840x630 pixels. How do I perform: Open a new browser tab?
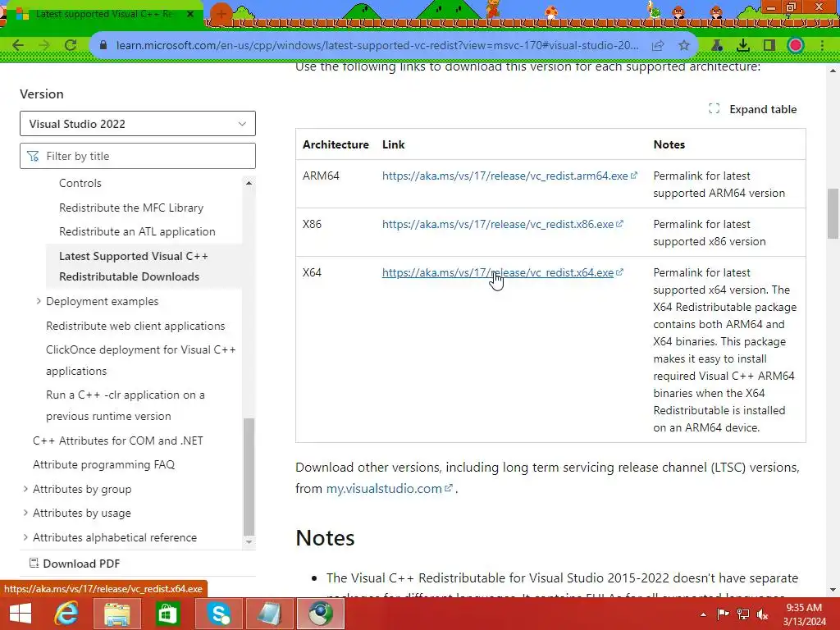221,14
